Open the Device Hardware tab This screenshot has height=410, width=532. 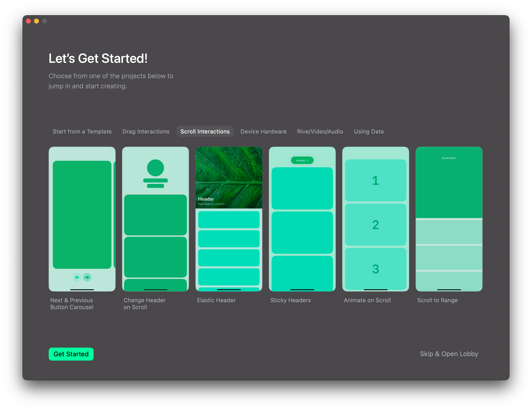[263, 131]
